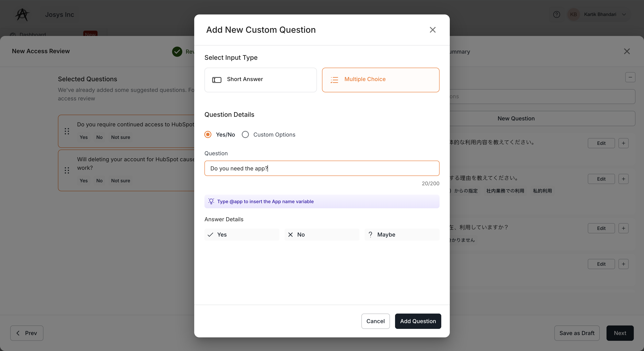The image size is (644, 351).
Task: Click the New Access Review title
Action: [41, 51]
